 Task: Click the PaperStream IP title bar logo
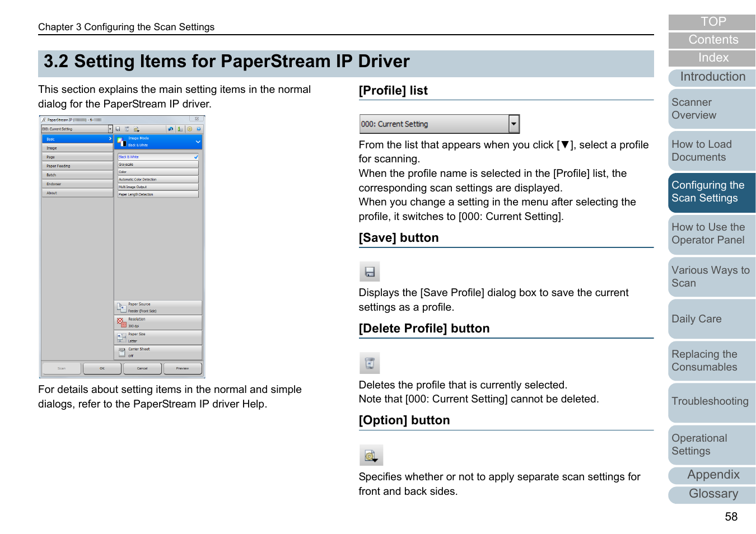[44, 120]
